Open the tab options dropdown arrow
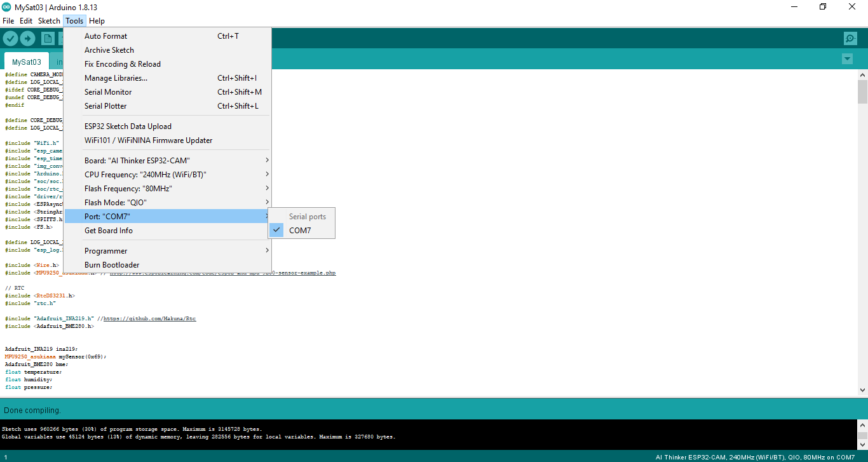Image resolution: width=868 pixels, height=462 pixels. tap(846, 59)
